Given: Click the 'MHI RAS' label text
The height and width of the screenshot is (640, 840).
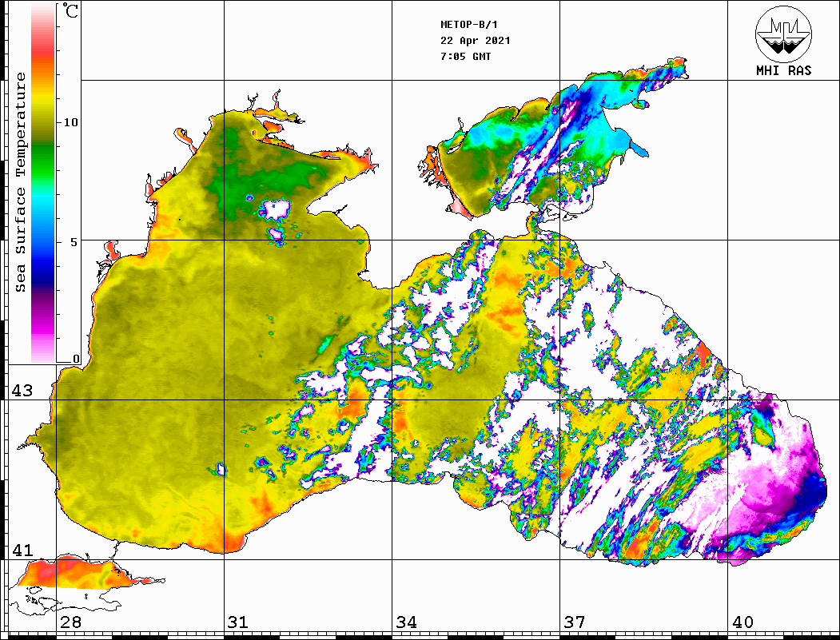Looking at the screenshot, I should pos(784,70).
